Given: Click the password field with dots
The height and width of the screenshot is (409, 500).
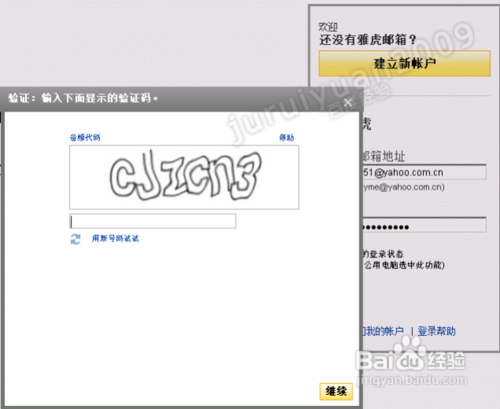Looking at the screenshot, I should pyautogui.click(x=424, y=226).
